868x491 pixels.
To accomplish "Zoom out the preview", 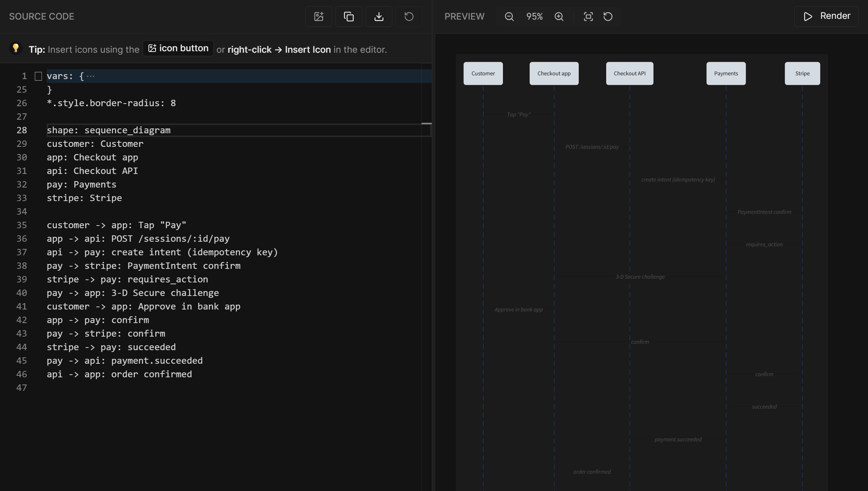I will 509,17.
